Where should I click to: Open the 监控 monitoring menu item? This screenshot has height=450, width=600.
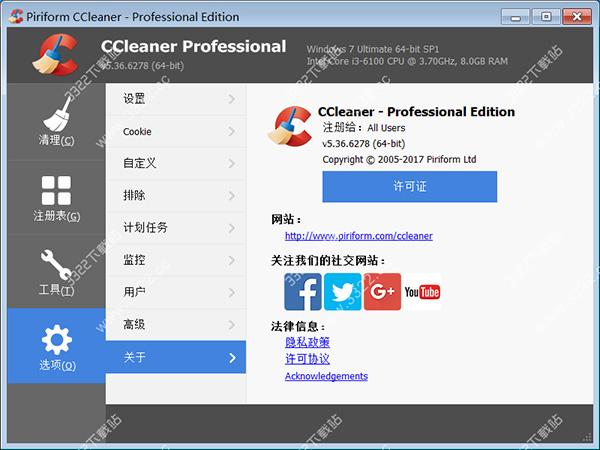pos(176,260)
